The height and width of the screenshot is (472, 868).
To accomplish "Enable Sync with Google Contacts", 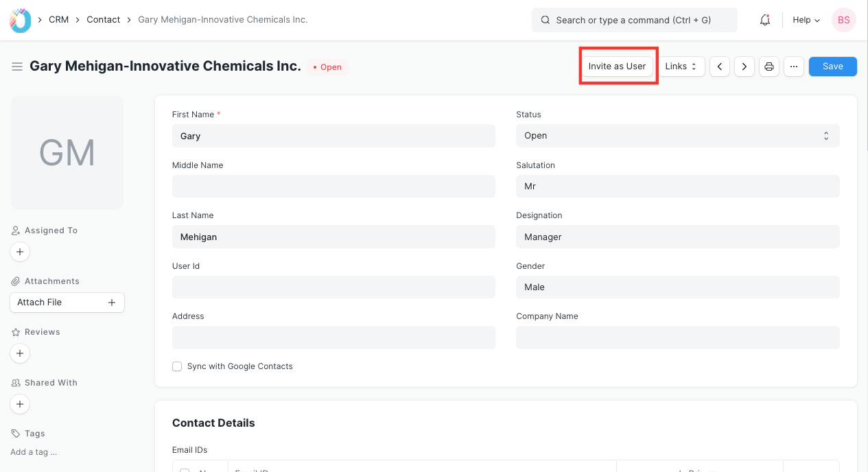I will pyautogui.click(x=177, y=366).
